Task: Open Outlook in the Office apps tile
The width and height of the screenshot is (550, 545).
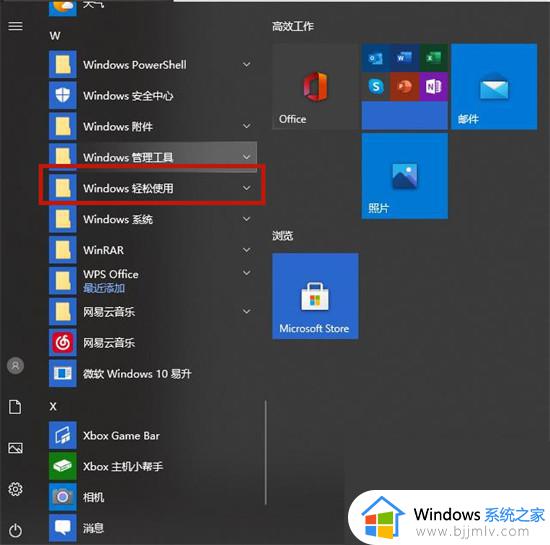Action: click(x=376, y=58)
